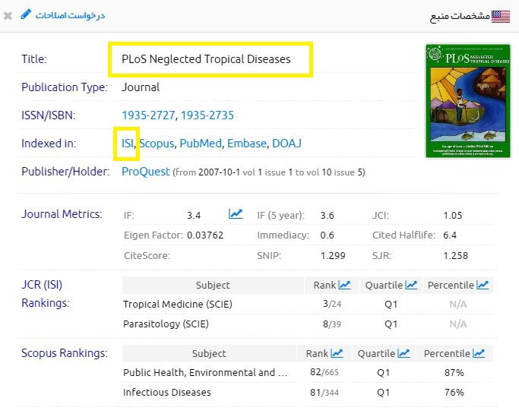
Task: Click chart icon beside JCR Quartile header
Action: 411,285
